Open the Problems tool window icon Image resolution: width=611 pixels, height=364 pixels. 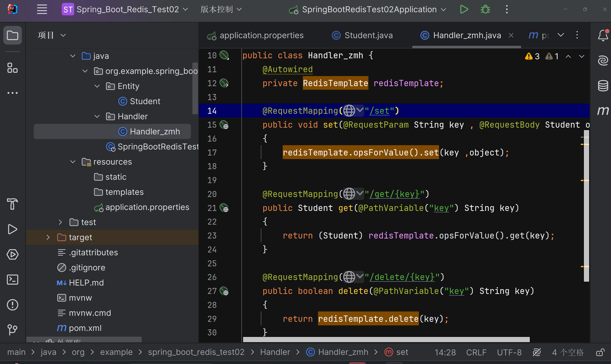coord(12,305)
